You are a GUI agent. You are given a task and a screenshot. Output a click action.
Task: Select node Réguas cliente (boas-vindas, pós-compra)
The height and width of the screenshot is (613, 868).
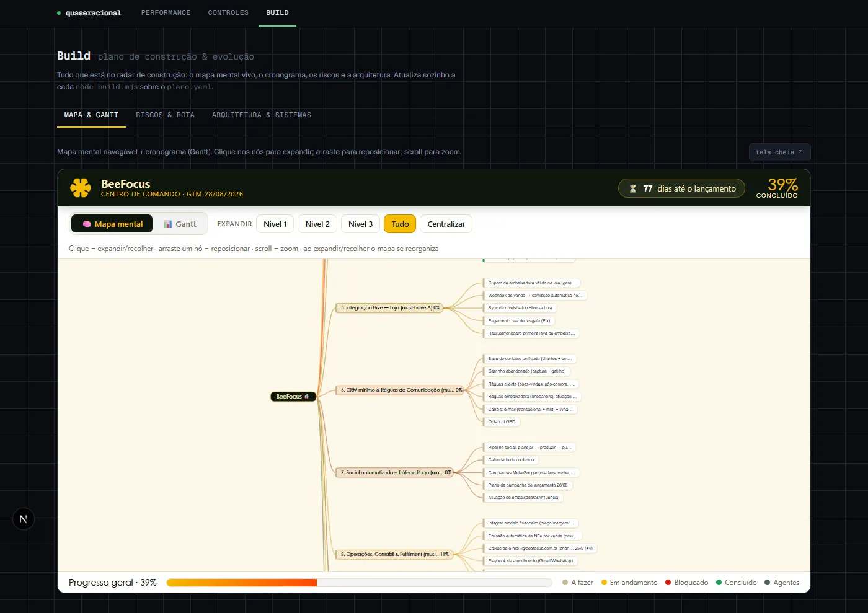(x=531, y=384)
